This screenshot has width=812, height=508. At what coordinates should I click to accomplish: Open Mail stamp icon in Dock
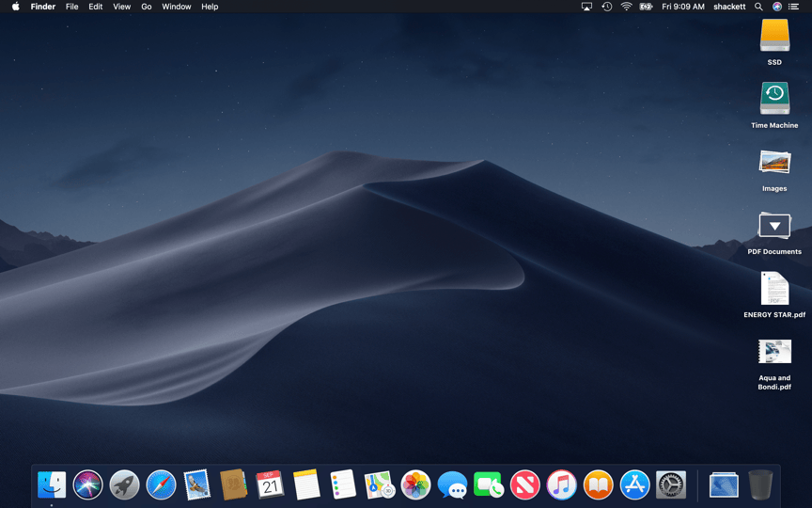tap(197, 485)
